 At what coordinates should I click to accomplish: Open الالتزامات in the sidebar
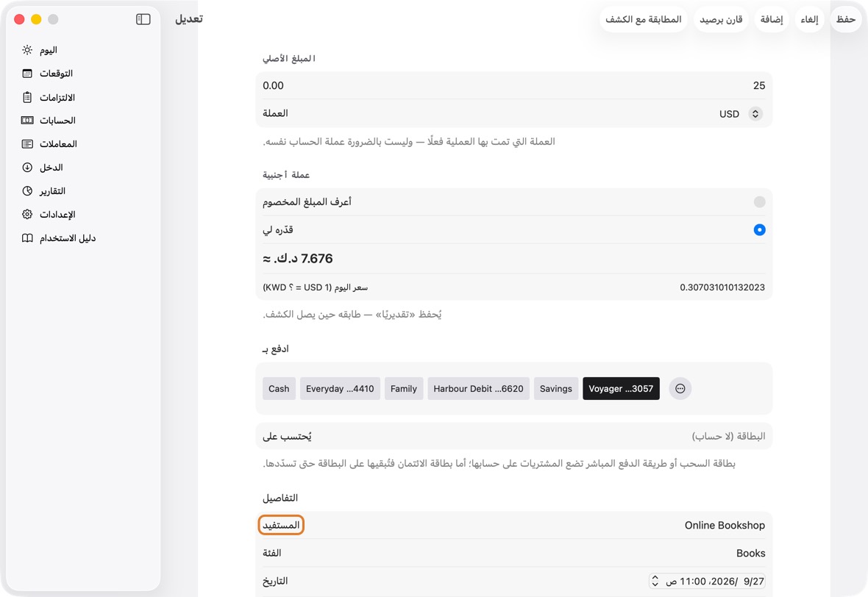coord(83,97)
